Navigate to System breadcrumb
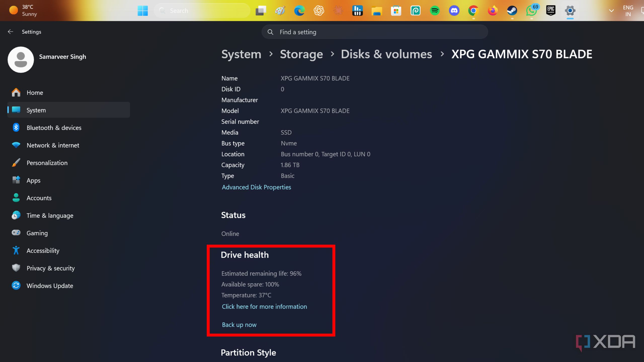The image size is (644, 362). pos(241,54)
